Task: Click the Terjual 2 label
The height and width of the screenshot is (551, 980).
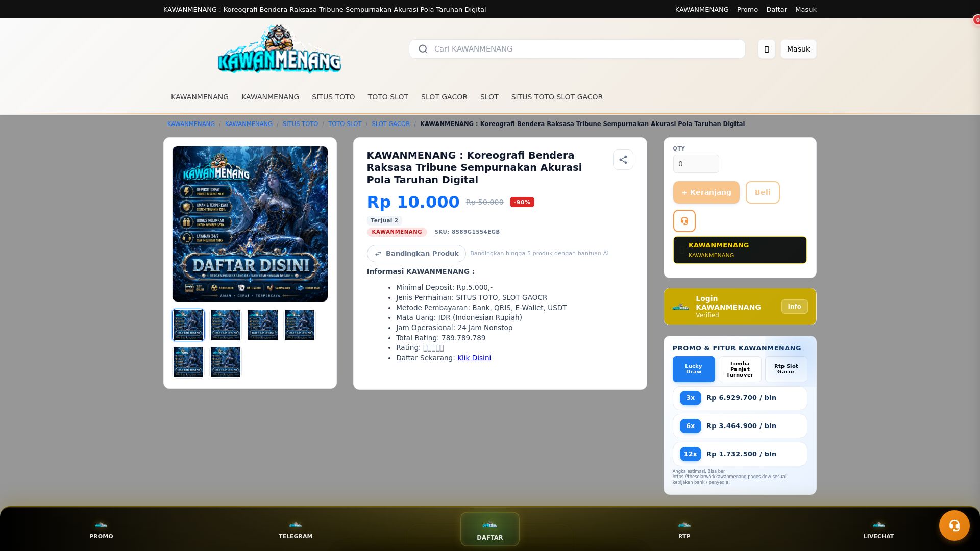Action: click(x=384, y=220)
